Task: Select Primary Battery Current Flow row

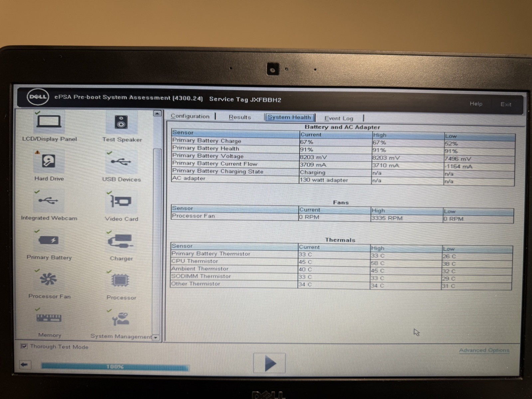Action: click(x=343, y=165)
